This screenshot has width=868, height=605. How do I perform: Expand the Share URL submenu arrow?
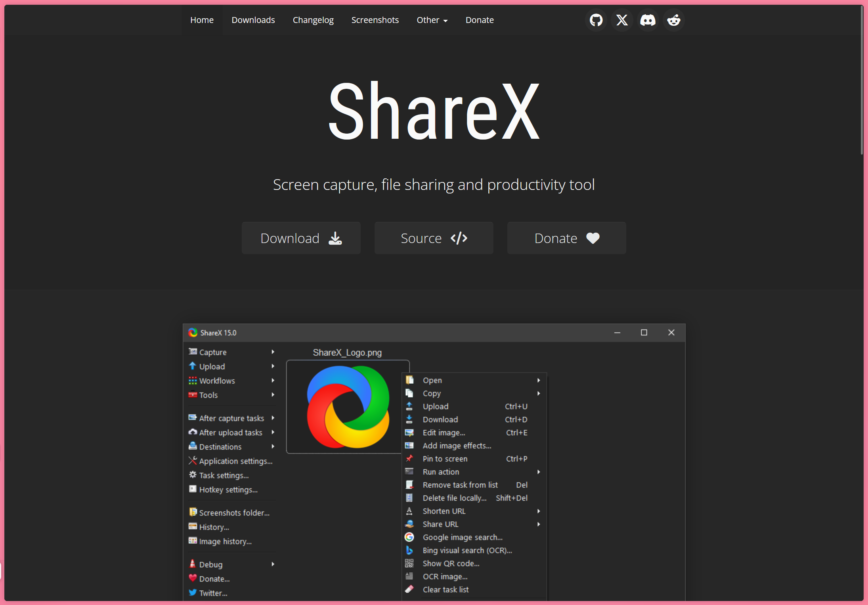click(539, 524)
